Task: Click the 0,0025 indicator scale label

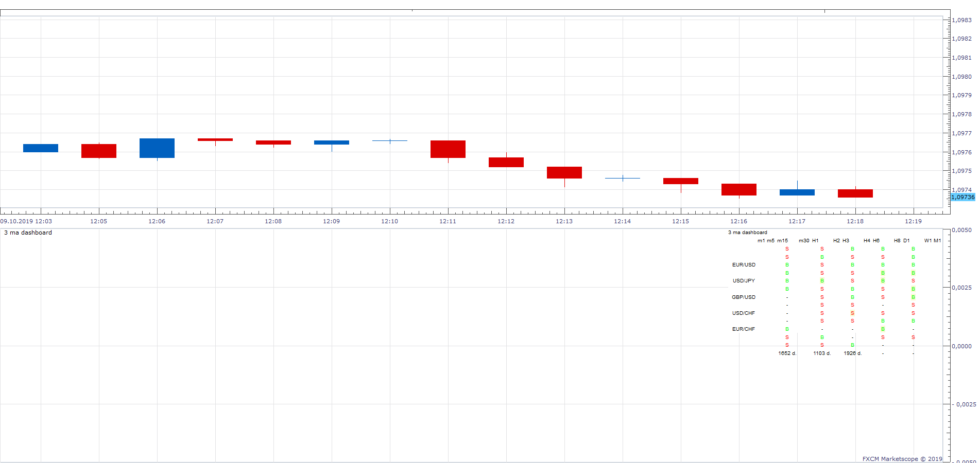Action: pyautogui.click(x=962, y=288)
